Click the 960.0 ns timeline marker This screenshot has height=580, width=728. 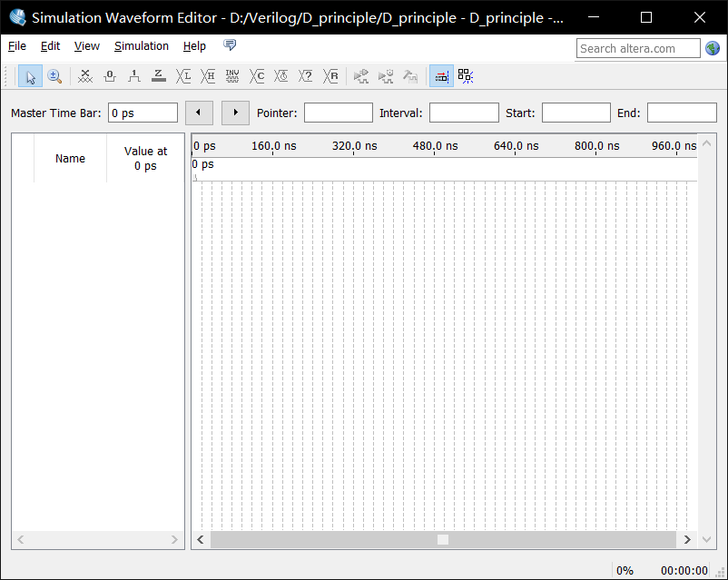674,146
